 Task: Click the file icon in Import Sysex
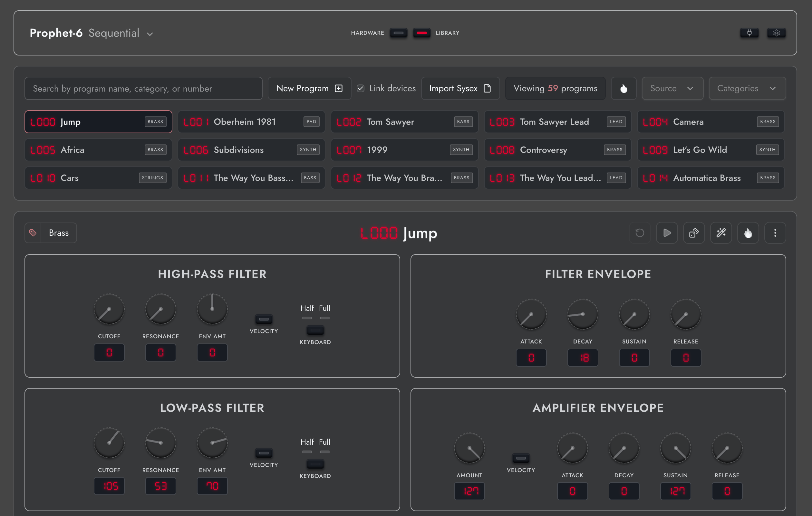pyautogui.click(x=487, y=88)
